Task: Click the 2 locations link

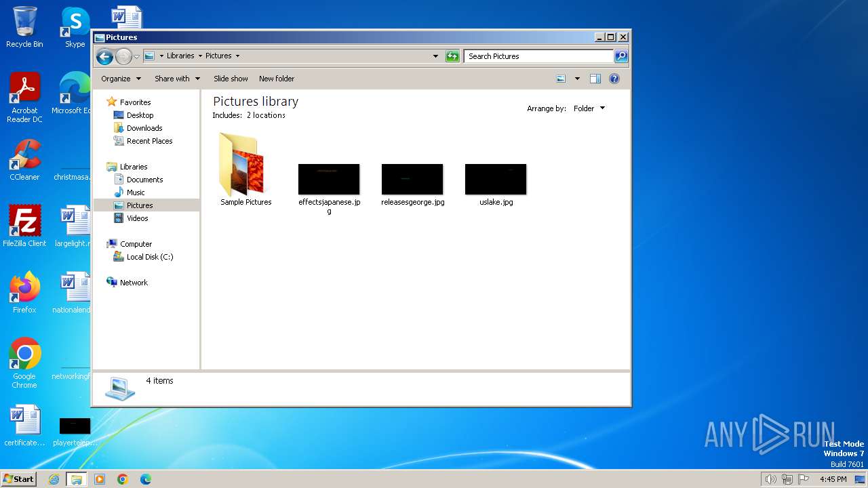Action: [x=266, y=115]
